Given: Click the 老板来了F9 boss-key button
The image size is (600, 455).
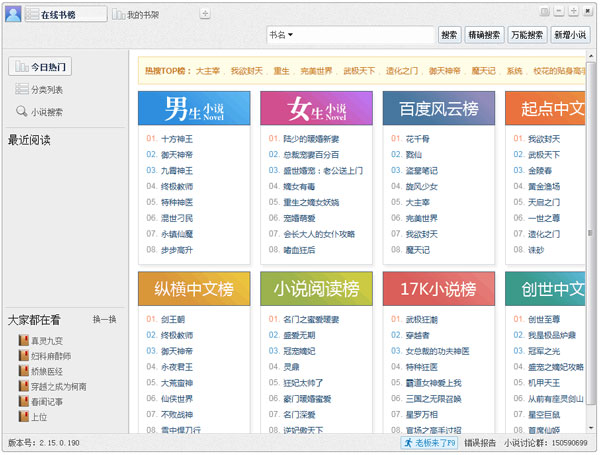Looking at the screenshot, I should point(429,443).
